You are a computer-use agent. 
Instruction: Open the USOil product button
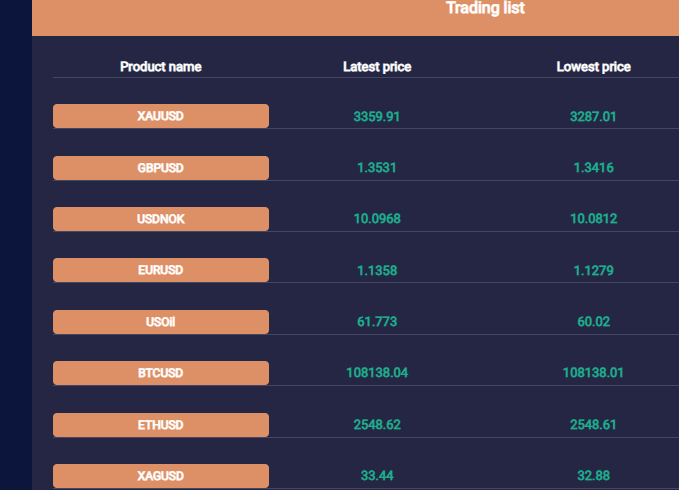(160, 322)
